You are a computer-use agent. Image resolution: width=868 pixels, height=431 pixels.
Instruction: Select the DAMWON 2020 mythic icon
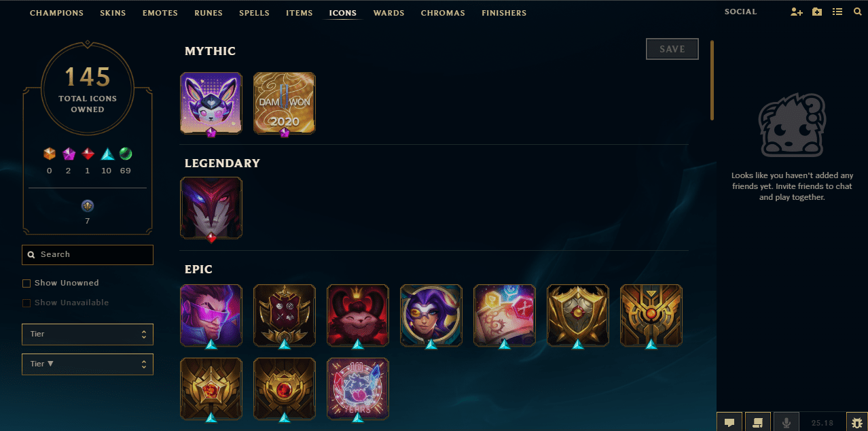[x=285, y=103]
